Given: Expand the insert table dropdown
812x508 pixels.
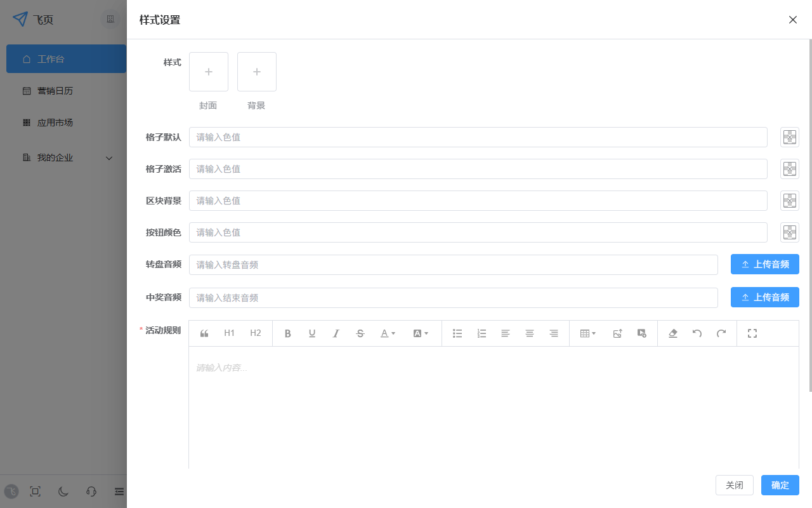Looking at the screenshot, I should coord(588,333).
